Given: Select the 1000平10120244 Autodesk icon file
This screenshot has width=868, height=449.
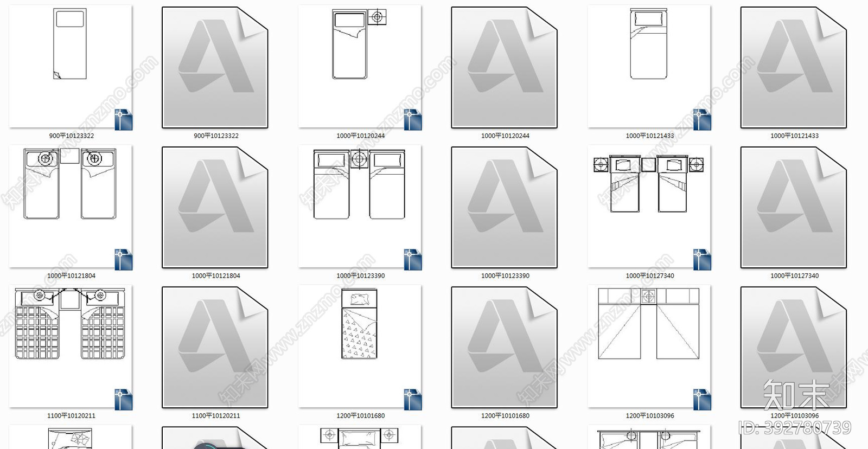Looking at the screenshot, I should tap(505, 67).
